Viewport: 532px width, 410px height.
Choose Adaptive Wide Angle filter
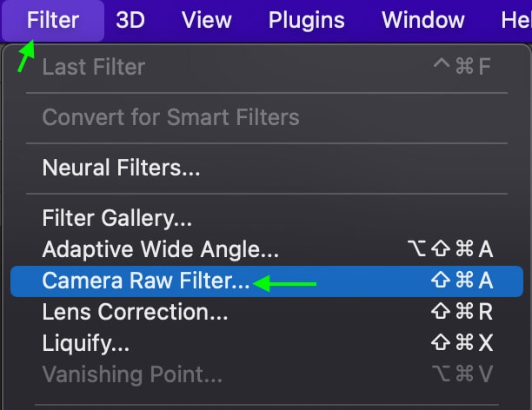(161, 250)
